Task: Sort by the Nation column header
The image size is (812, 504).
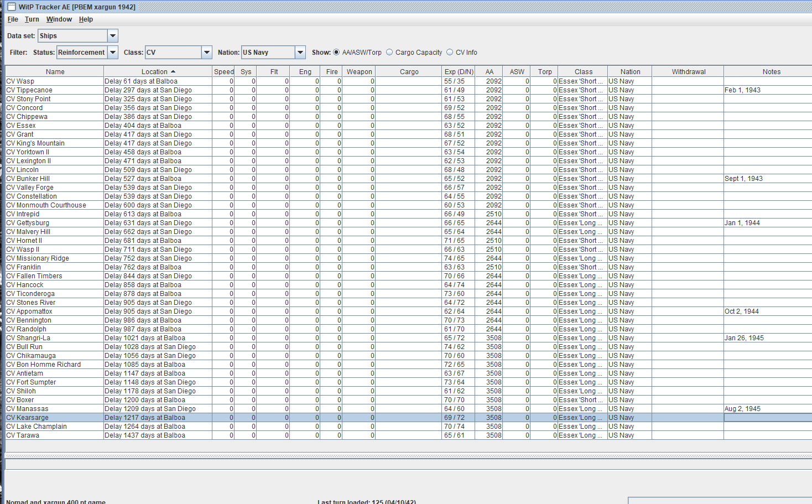Action: 630,72
